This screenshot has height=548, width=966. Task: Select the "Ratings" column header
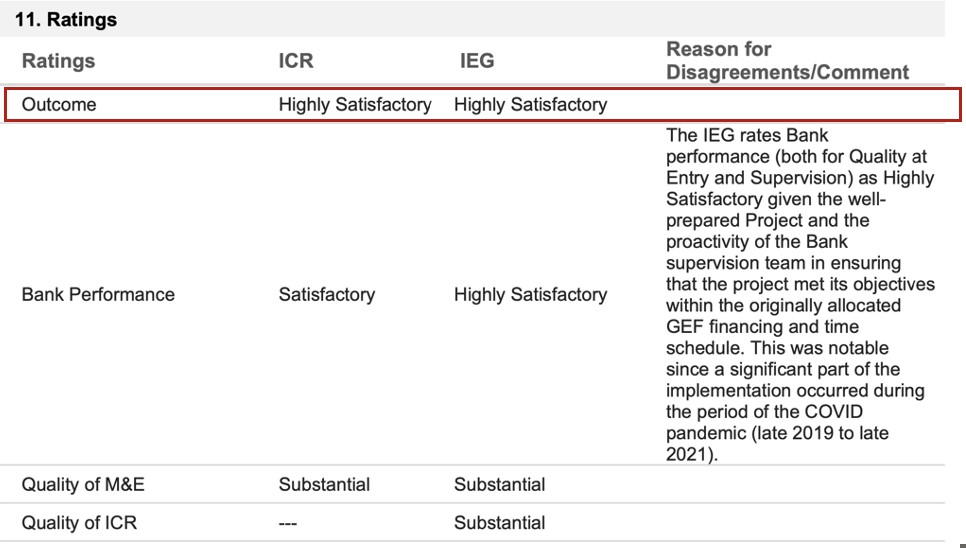(58, 61)
